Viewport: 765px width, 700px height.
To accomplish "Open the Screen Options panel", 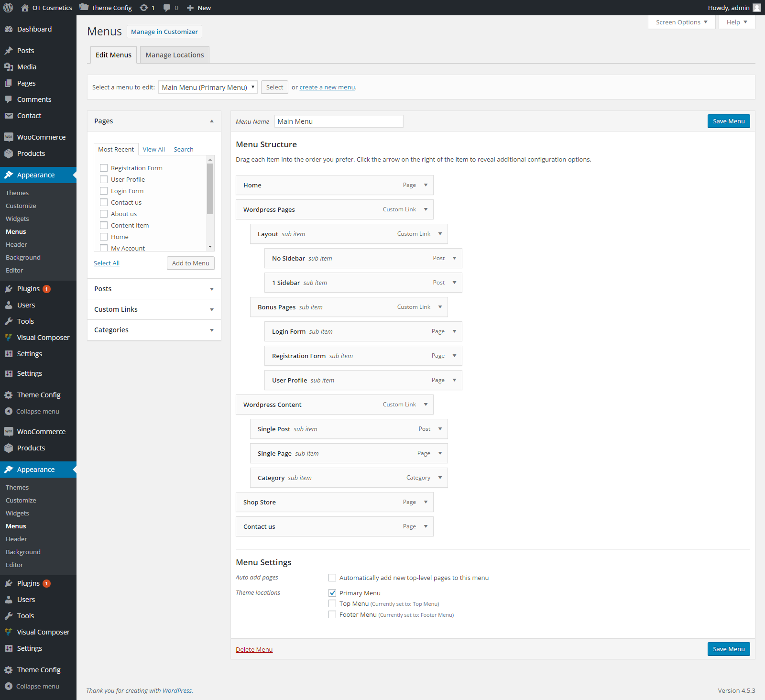I will point(682,22).
